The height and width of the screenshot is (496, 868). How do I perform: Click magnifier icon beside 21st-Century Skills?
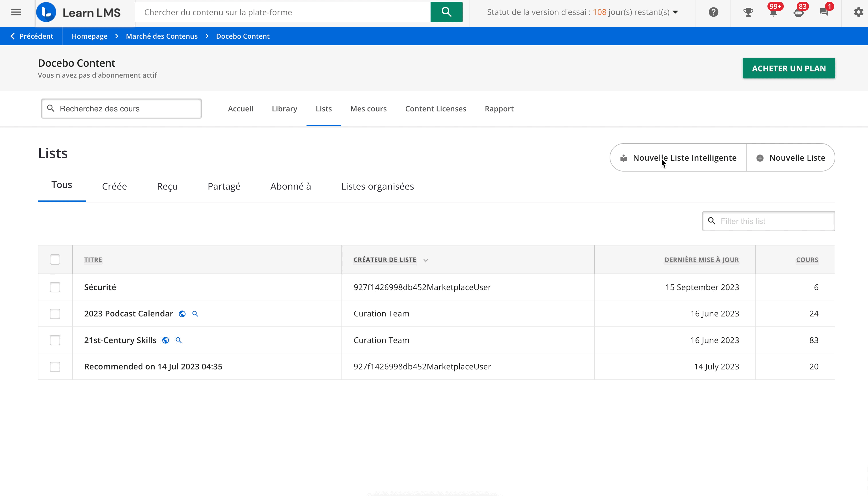coord(178,340)
